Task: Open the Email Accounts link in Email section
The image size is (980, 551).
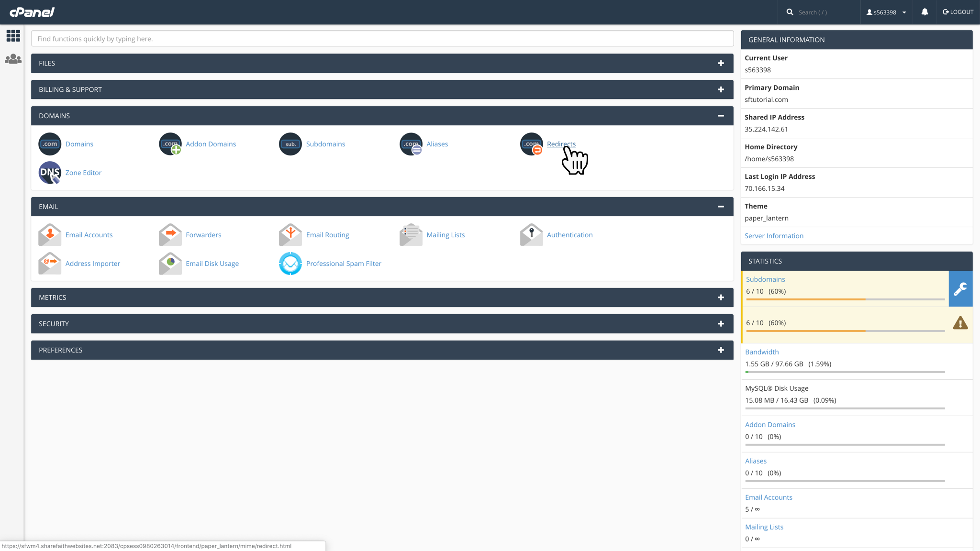Action: pyautogui.click(x=89, y=235)
